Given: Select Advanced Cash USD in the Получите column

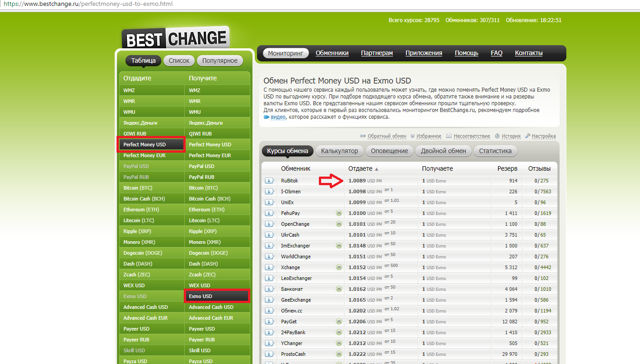Looking at the screenshot, I should tap(217, 307).
